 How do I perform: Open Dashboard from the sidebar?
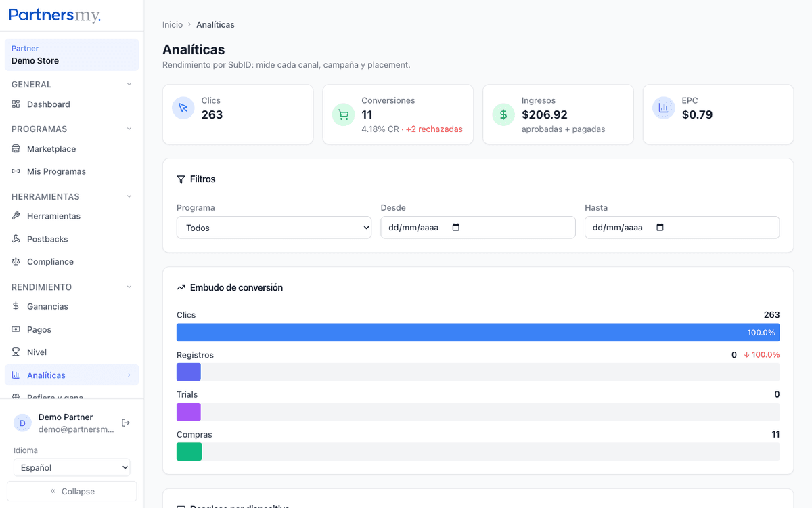(72, 104)
